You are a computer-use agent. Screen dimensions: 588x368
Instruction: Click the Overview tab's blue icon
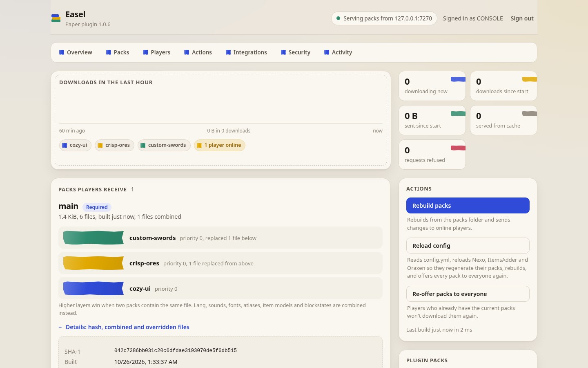(x=62, y=52)
